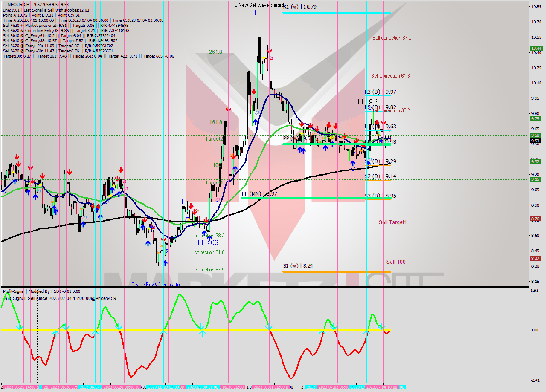Select the 'R2 (D) | 9.82' pivot label
This screenshot has width=546, height=392.
tap(380, 107)
